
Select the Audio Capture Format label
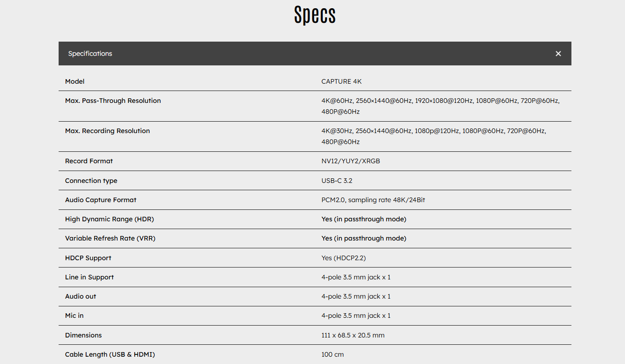[101, 200]
